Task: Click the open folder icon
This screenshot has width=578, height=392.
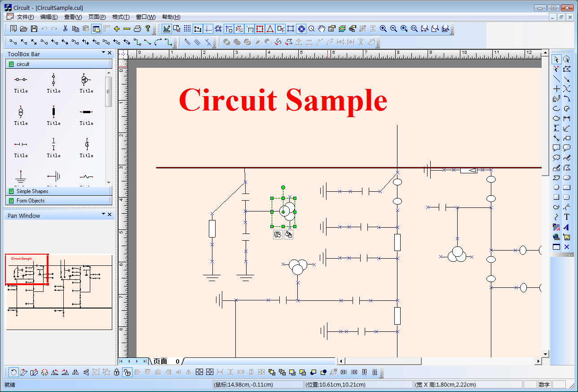Action: [24, 29]
